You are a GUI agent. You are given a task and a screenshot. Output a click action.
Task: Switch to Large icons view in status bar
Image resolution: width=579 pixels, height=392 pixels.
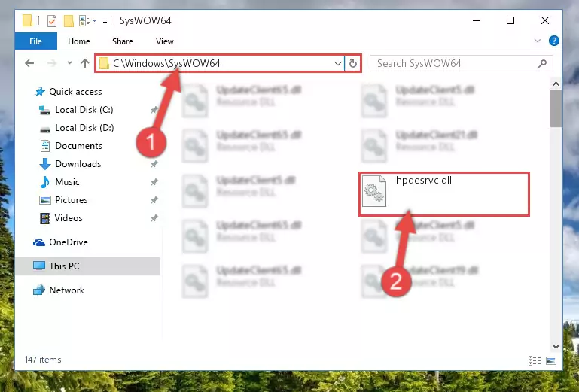[x=551, y=360]
